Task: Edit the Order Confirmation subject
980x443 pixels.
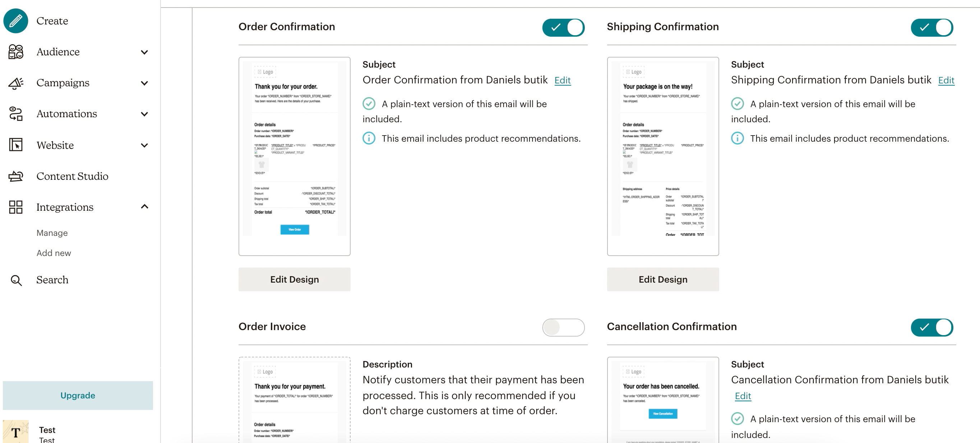Action: 562,81
